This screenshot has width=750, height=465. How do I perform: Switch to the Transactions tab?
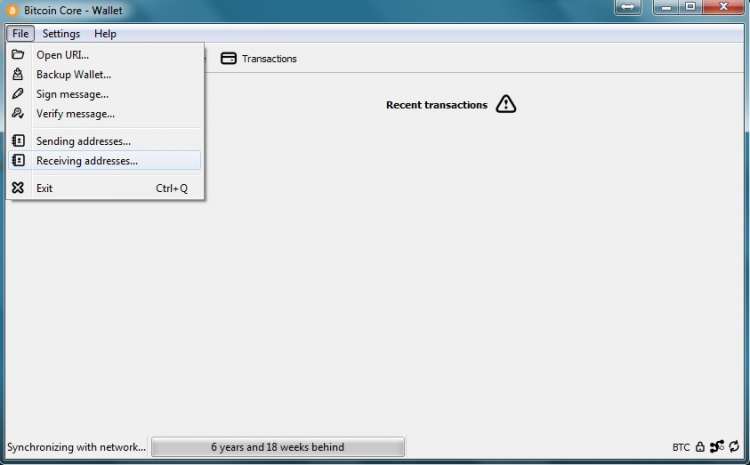click(259, 58)
